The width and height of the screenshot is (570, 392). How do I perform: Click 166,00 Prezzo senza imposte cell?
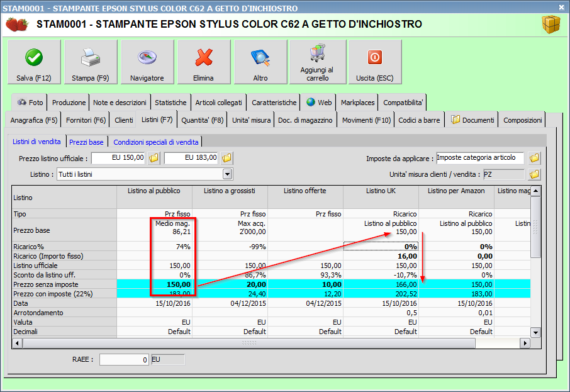(x=381, y=284)
